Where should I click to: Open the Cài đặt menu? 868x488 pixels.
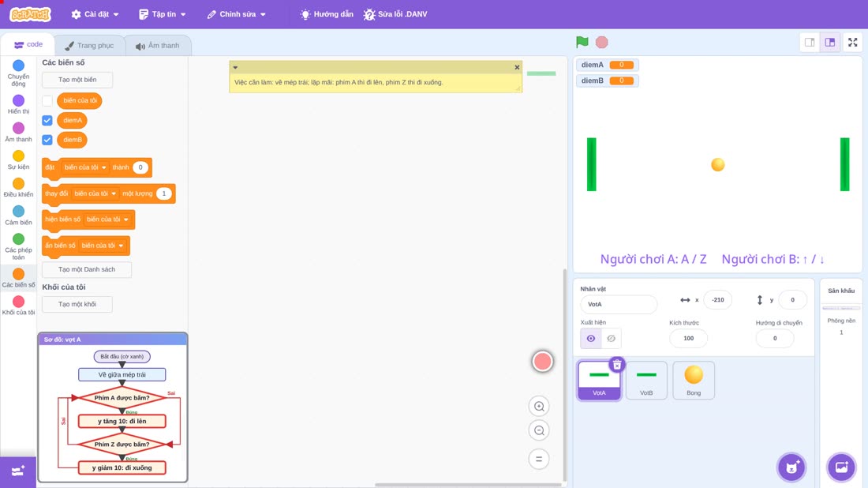pos(95,14)
